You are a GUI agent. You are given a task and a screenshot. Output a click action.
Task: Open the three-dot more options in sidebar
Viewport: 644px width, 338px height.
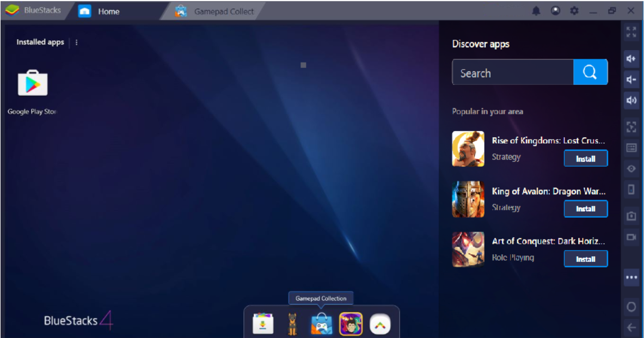631,277
